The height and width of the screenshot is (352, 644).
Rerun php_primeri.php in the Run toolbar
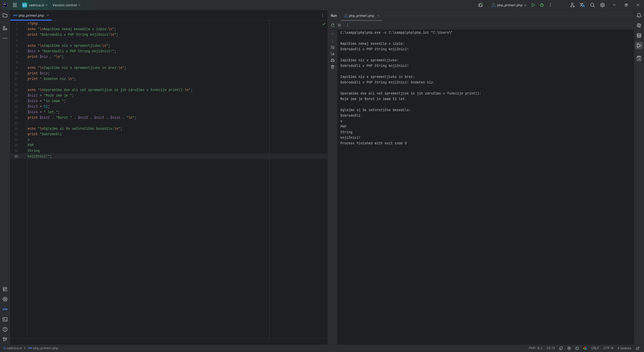333,25
